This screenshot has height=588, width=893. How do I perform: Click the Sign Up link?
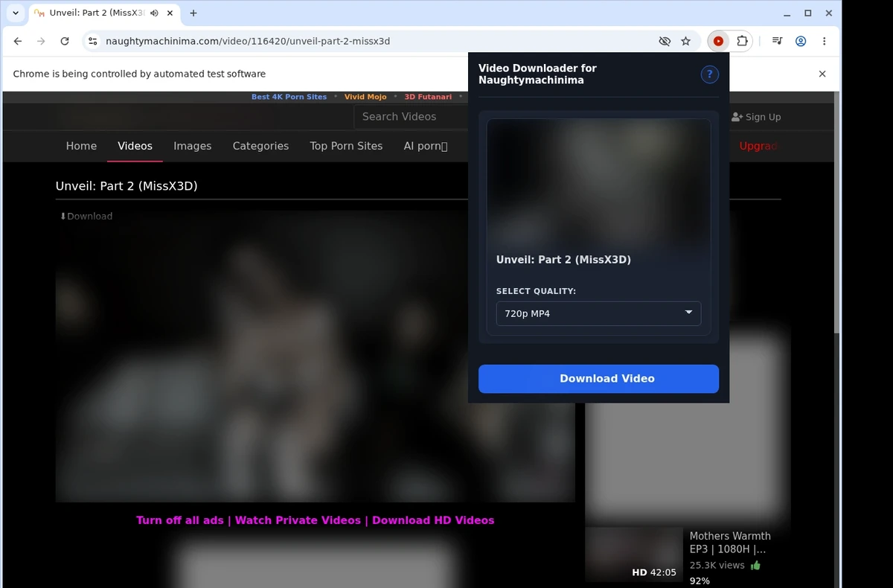coord(756,117)
